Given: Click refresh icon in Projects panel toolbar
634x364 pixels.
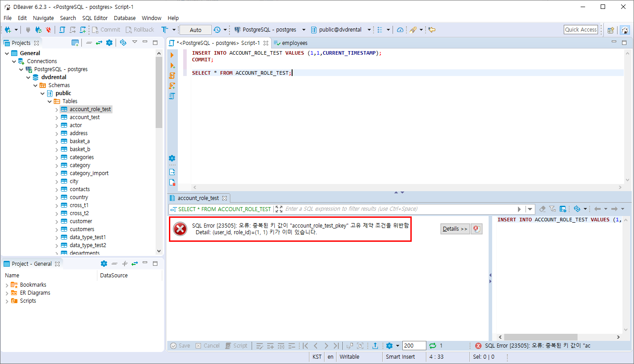Looking at the screenshot, I should (123, 43).
